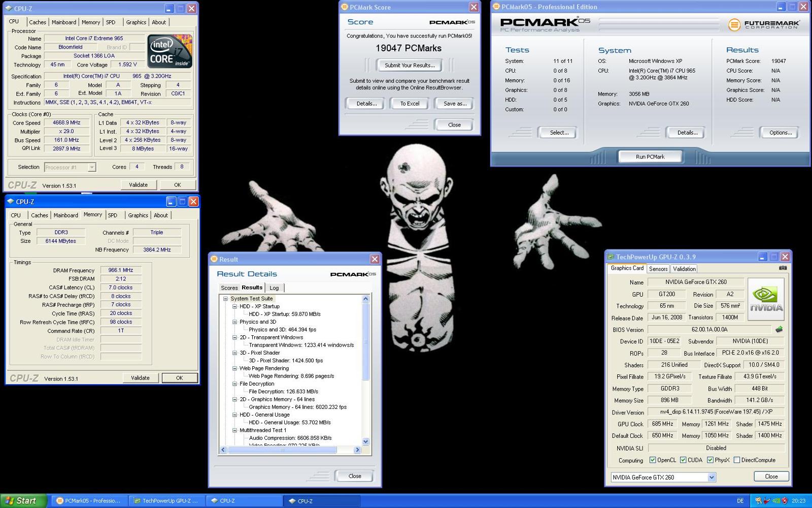Click the GPU-Z window title icon

tap(611, 257)
